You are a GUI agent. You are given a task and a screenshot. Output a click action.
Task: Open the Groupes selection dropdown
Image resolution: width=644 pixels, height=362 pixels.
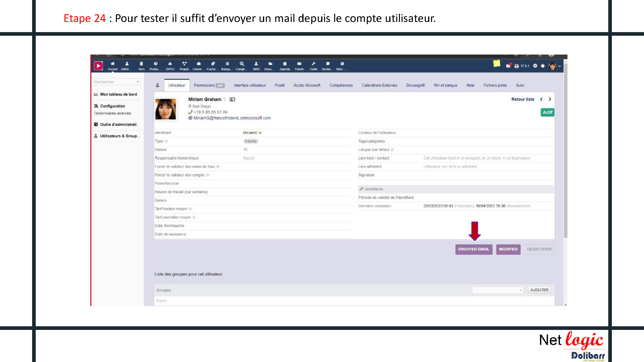(497, 290)
